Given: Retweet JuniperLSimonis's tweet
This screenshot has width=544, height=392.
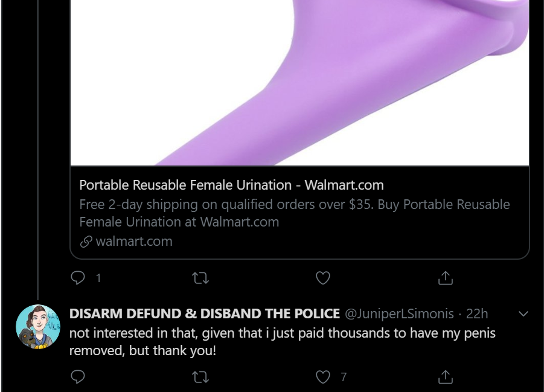Looking at the screenshot, I should pyautogui.click(x=200, y=377).
